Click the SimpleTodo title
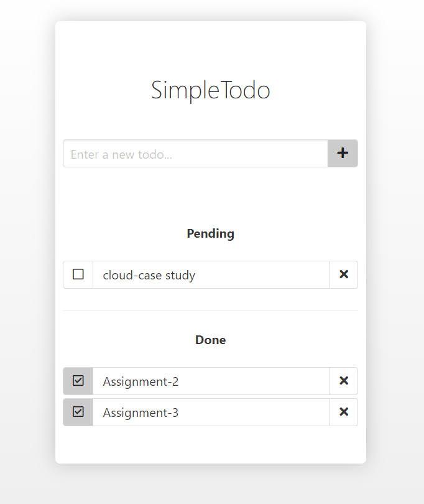424x504 pixels. coord(210,90)
